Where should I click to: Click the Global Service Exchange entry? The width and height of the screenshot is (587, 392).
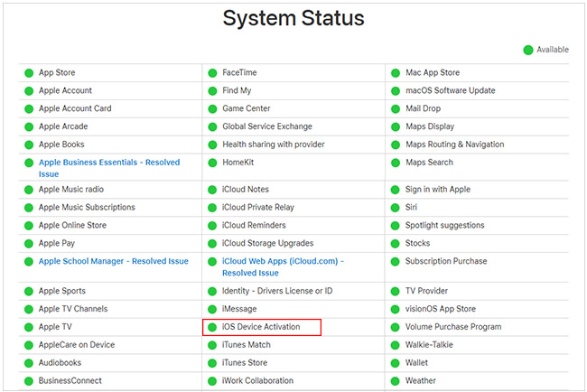coord(267,126)
